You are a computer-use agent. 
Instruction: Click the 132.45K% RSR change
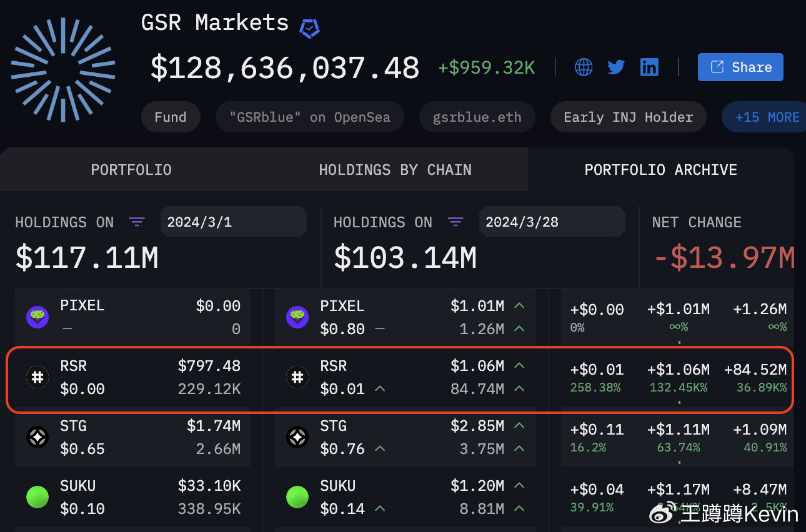pyautogui.click(x=679, y=388)
